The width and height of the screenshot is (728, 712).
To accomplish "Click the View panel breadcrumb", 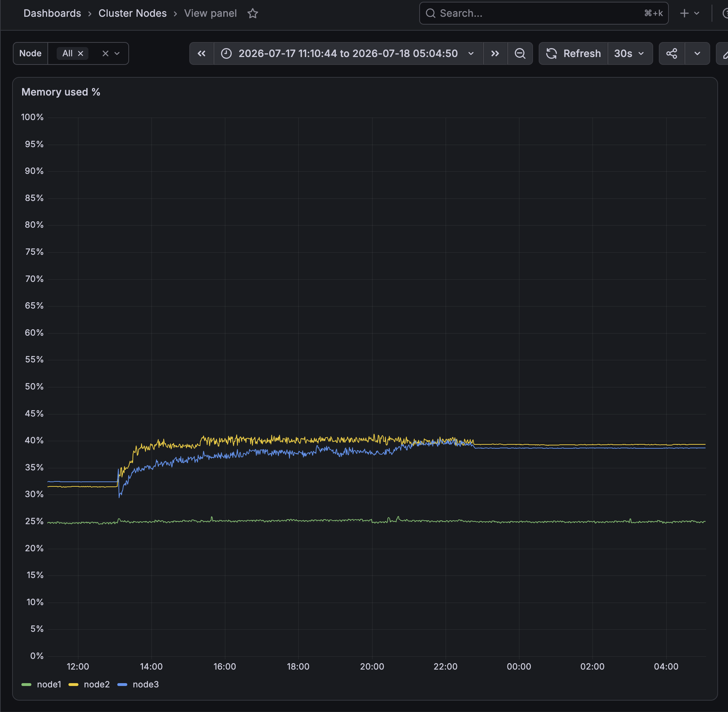I will pos(210,14).
